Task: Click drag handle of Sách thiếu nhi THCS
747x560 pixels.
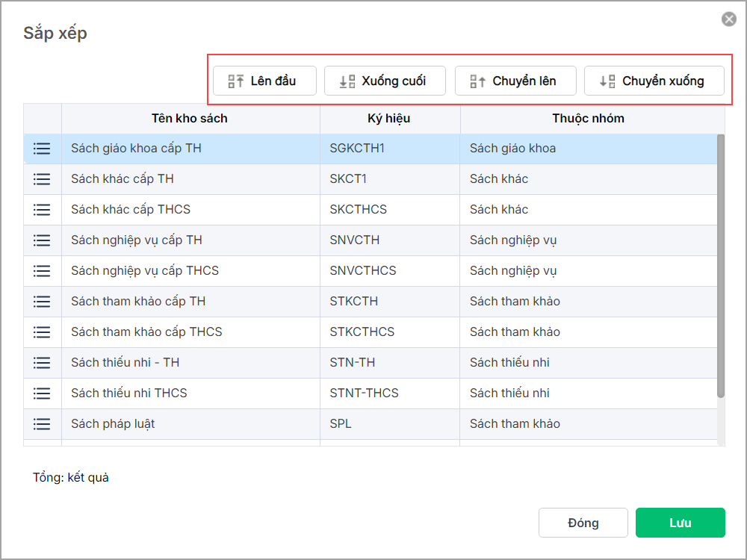Action: pyautogui.click(x=42, y=393)
